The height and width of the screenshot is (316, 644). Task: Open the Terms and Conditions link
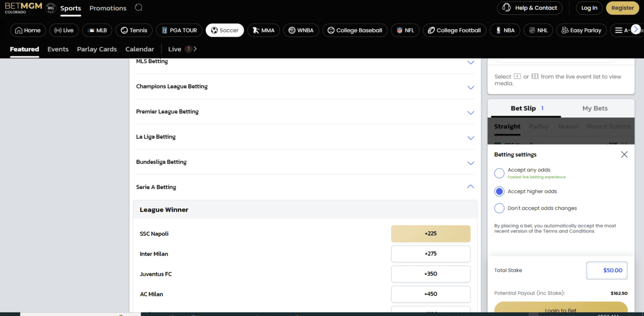569,231
